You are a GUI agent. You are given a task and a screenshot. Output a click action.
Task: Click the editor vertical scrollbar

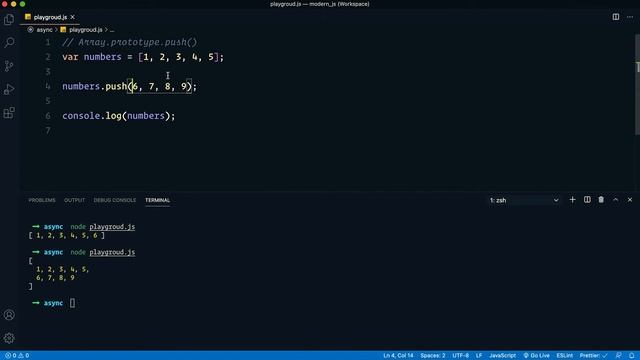pos(638,84)
